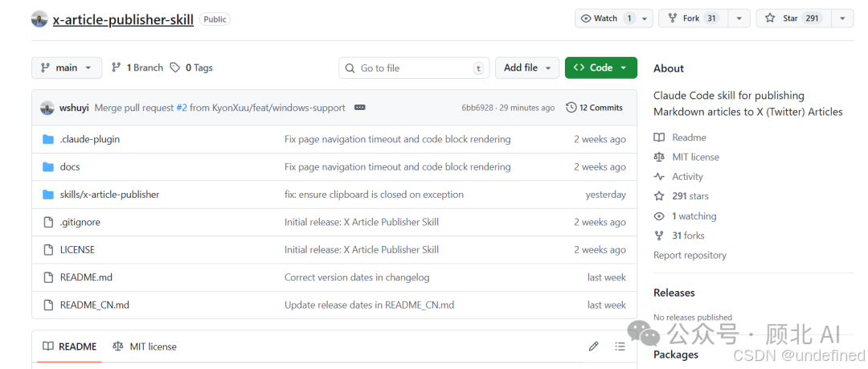Open the README_CN.md file
Image resolution: width=868 pixels, height=369 pixels.
[95, 305]
